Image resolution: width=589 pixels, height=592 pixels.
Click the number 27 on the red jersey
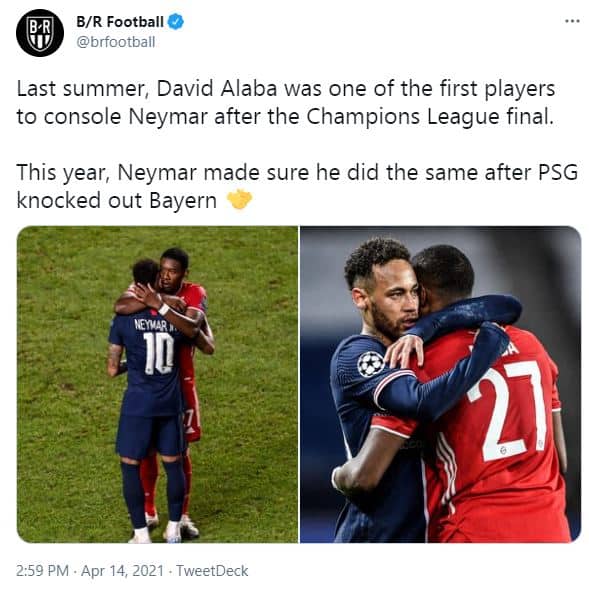coord(508,410)
